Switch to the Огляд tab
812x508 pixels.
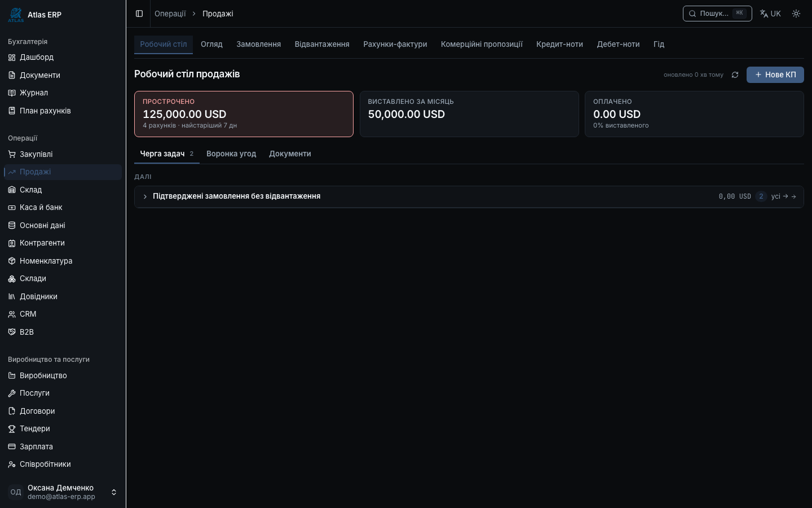(211, 44)
